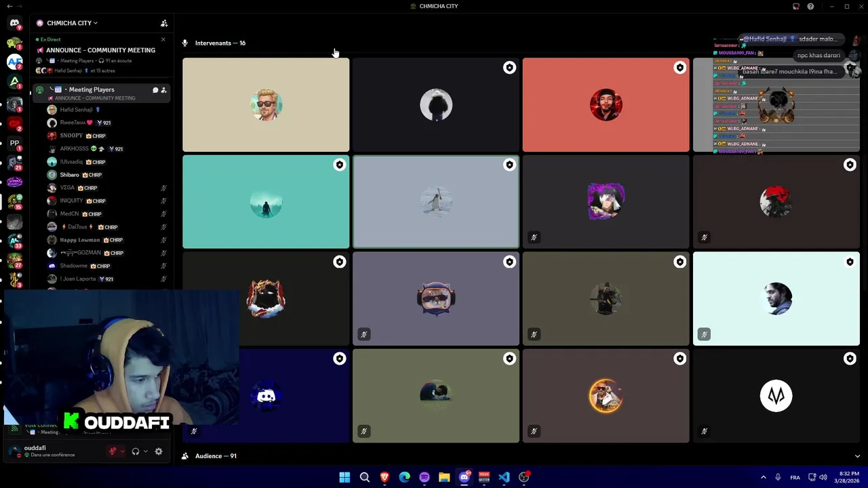
Task: Select the mint tile with man portrait
Action: click(776, 299)
